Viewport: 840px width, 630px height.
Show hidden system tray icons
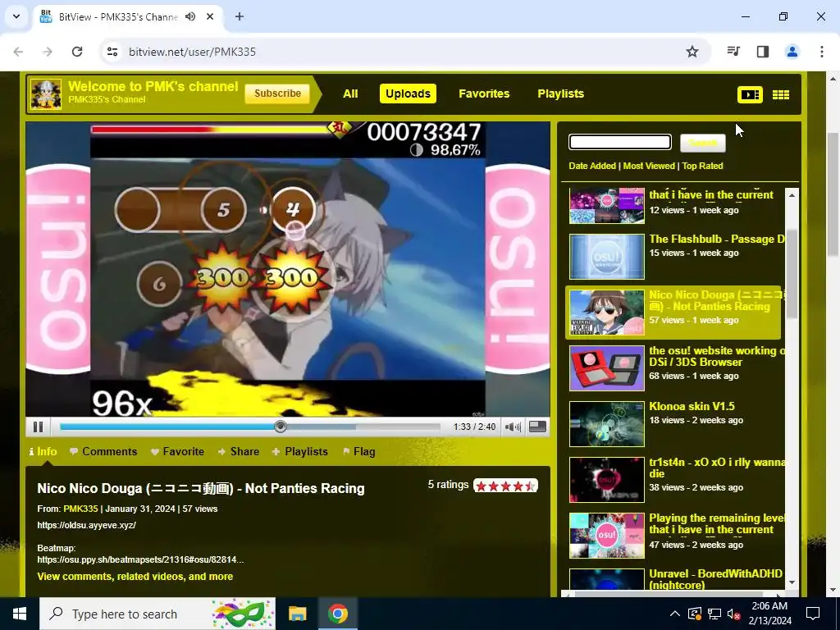[x=675, y=614]
